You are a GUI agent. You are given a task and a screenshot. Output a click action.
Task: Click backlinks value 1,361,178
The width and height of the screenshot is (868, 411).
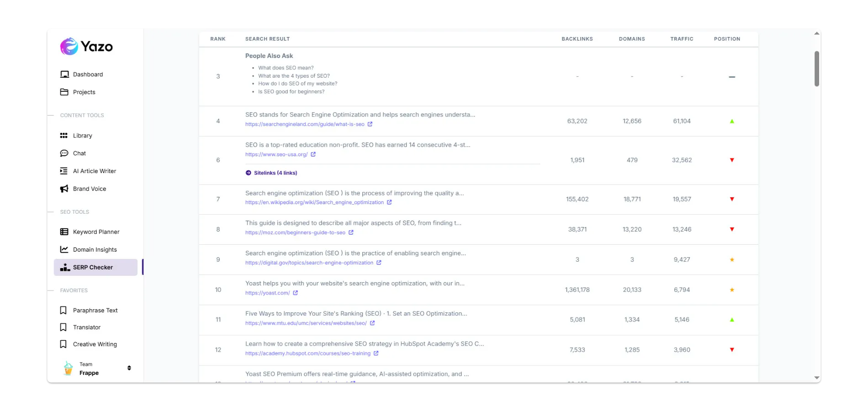tap(577, 290)
